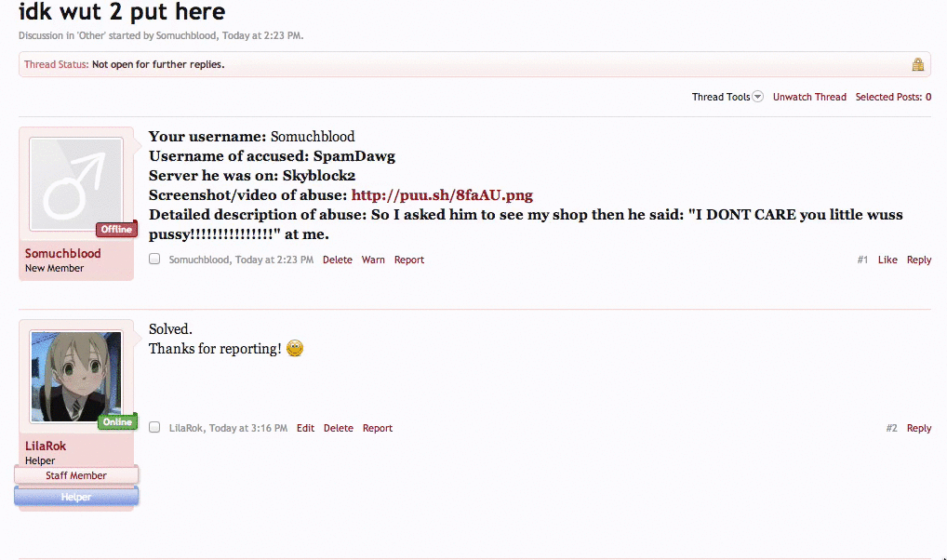Click 'Username of accused: SpamDawg' line
This screenshot has height=560, width=947.
(272, 156)
